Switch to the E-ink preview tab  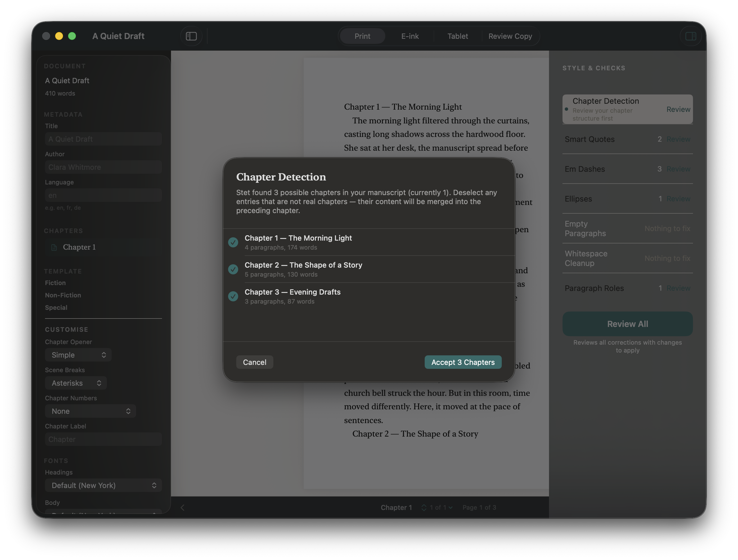410,36
